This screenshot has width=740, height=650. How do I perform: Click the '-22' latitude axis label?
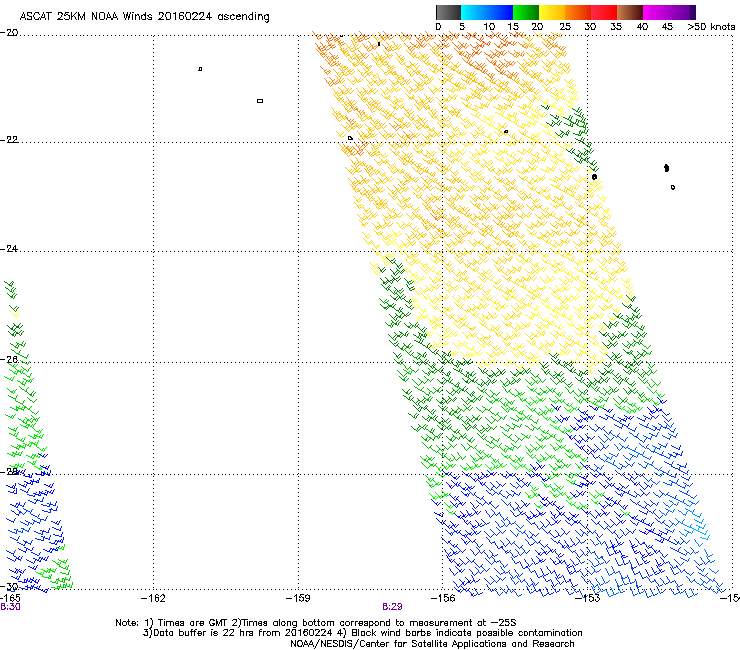[9, 140]
